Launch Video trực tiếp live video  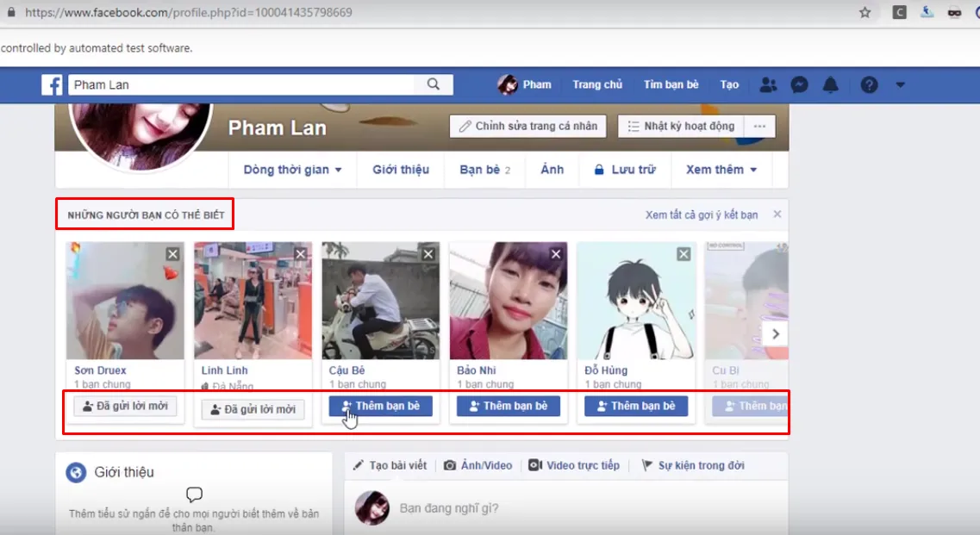click(576, 464)
